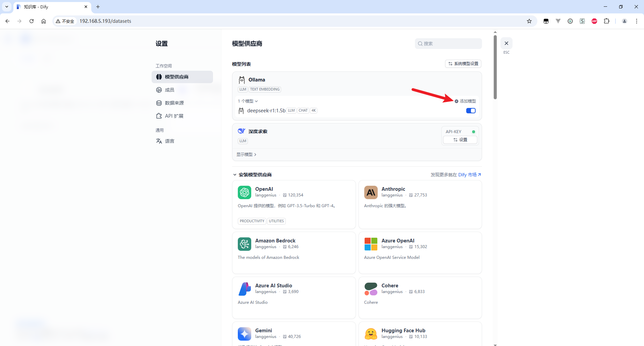Image resolution: width=644 pixels, height=346 pixels.
Task: Open the browser profile avatar icon
Action: pos(625,21)
